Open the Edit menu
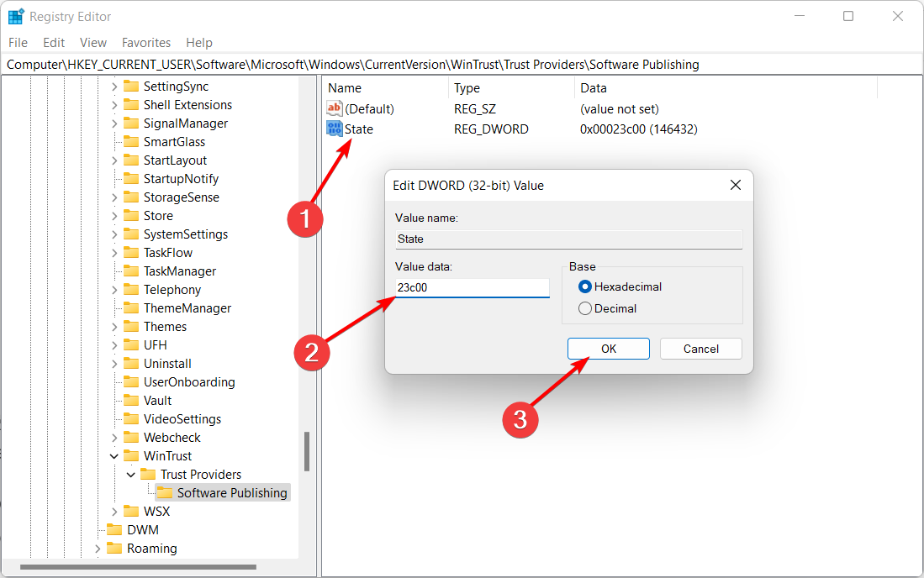 [54, 42]
